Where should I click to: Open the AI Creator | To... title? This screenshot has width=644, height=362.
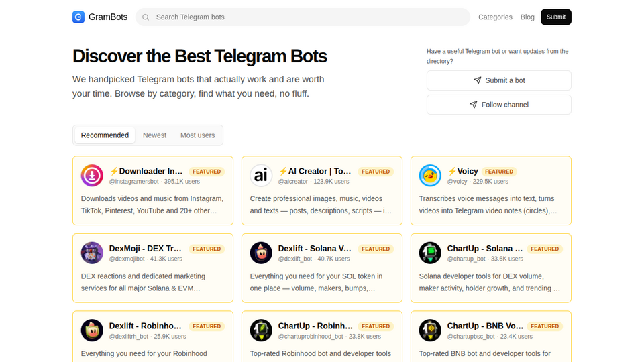315,171
